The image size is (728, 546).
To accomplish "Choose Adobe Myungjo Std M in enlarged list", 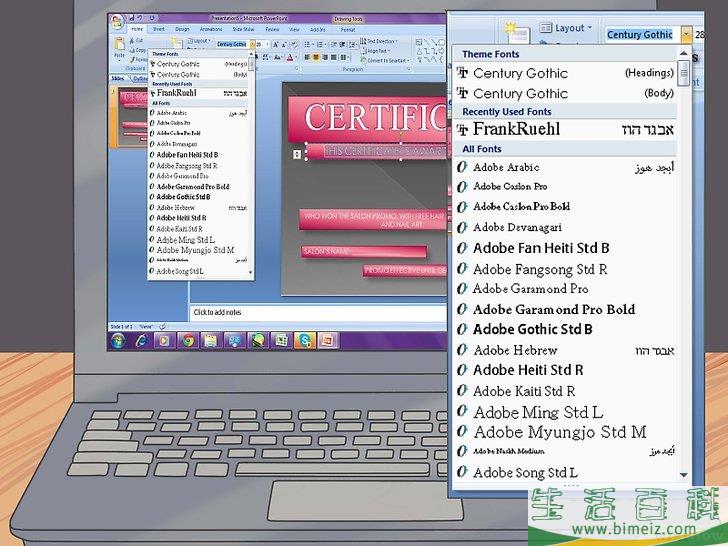I will 565,432.
